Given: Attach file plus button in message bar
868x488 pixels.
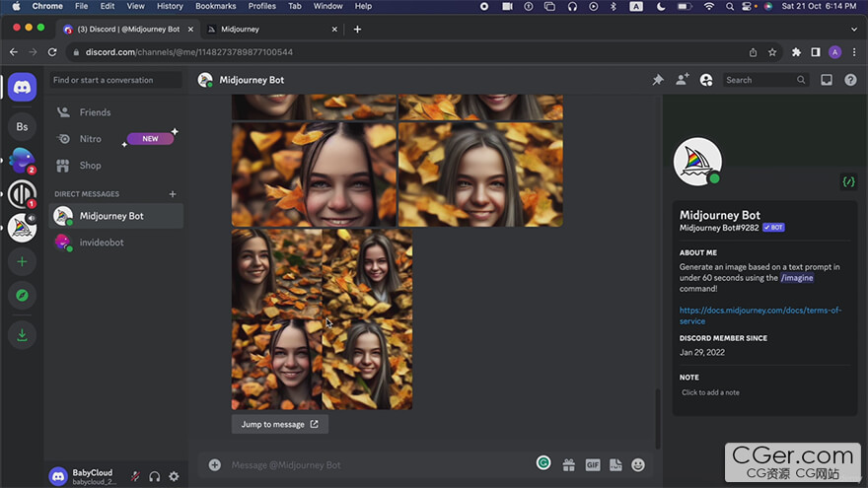Looking at the screenshot, I should point(215,464).
